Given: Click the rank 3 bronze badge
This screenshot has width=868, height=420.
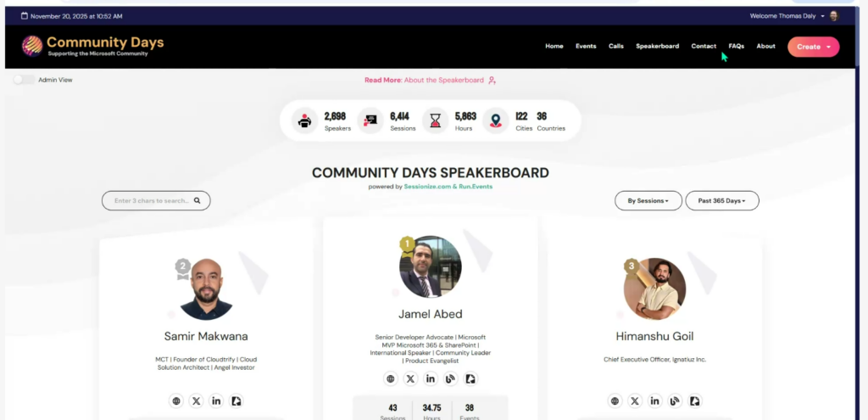Looking at the screenshot, I should pos(631,267).
